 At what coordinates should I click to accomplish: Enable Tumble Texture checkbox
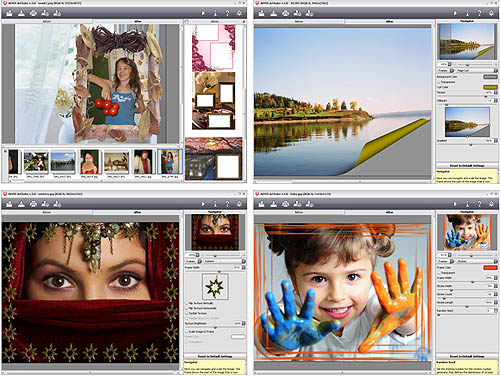click(x=187, y=313)
